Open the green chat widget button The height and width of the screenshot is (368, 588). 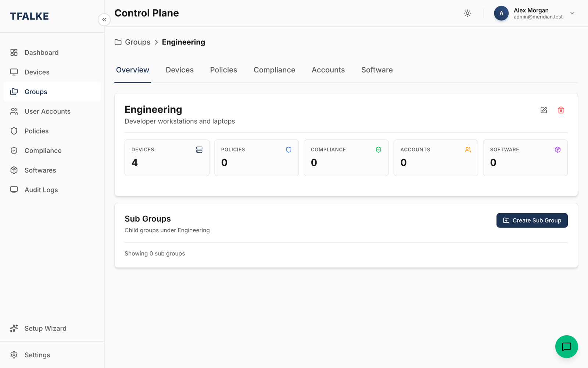(566, 347)
